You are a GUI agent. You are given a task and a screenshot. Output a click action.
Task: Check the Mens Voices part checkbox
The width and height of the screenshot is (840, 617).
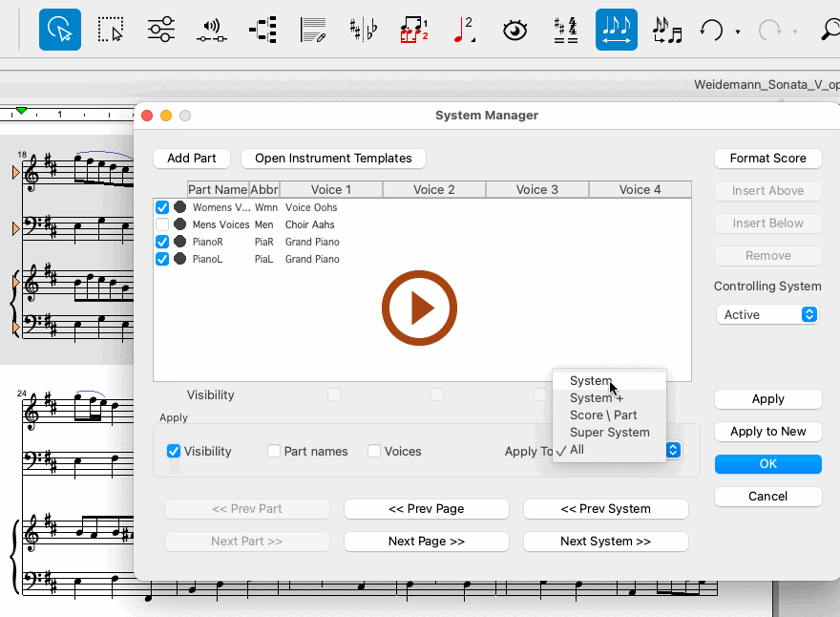[162, 224]
